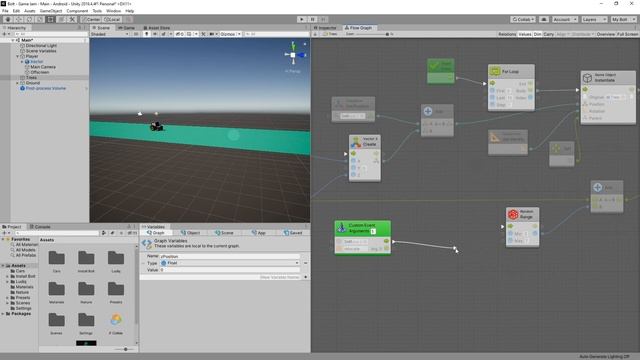The image size is (640, 360).
Task: Click the Step frame button
Action: point(323,19)
